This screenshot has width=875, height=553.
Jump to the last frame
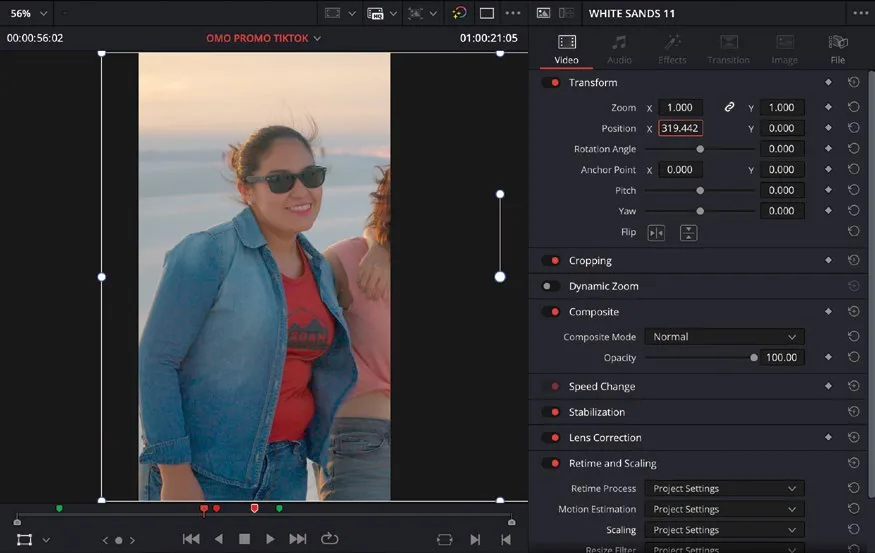point(297,539)
